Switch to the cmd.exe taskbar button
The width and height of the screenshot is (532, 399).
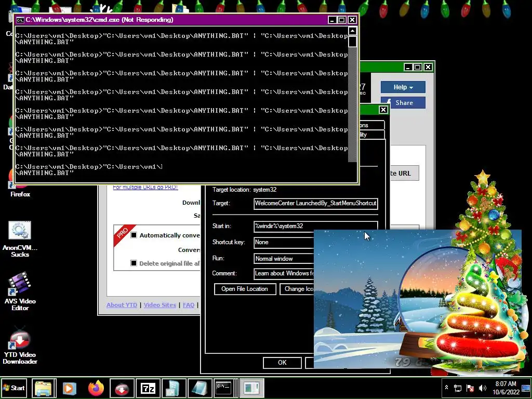(225, 388)
